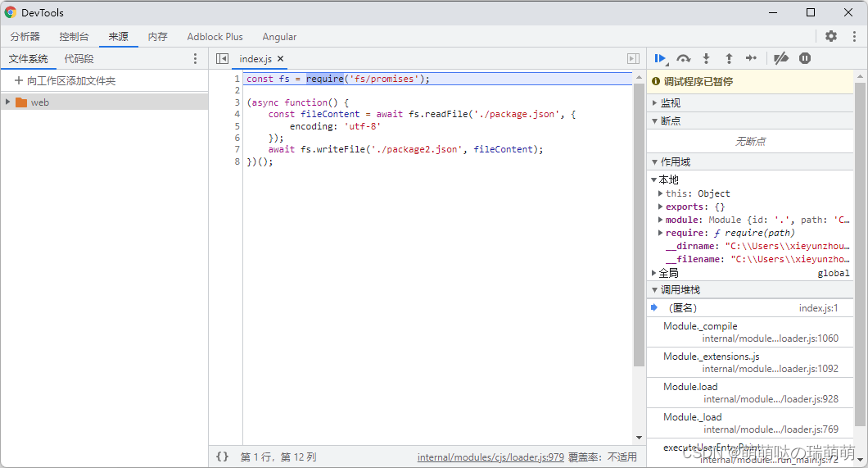This screenshot has height=468, width=868.
Task: Hide the debugger sidebar
Action: pos(633,59)
